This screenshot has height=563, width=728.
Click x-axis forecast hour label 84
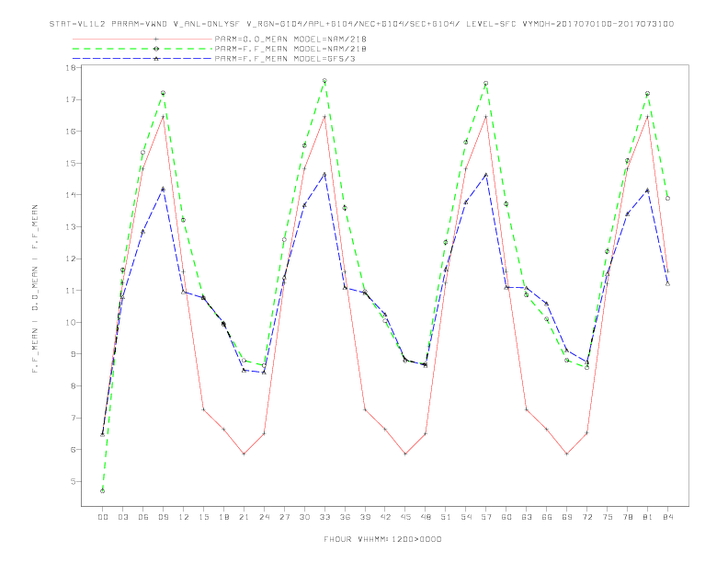[667, 517]
